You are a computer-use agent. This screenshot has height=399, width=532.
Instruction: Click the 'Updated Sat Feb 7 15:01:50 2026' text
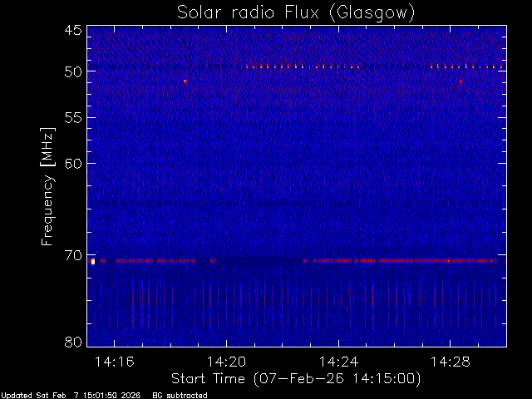click(71, 396)
